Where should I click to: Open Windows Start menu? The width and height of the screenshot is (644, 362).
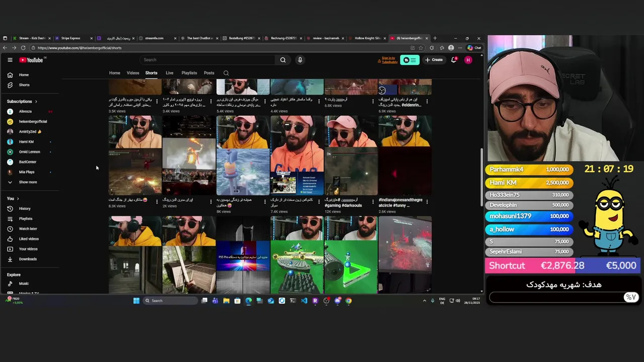pos(136,301)
